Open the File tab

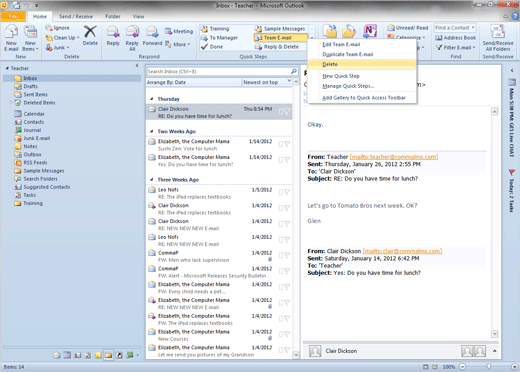[13, 16]
